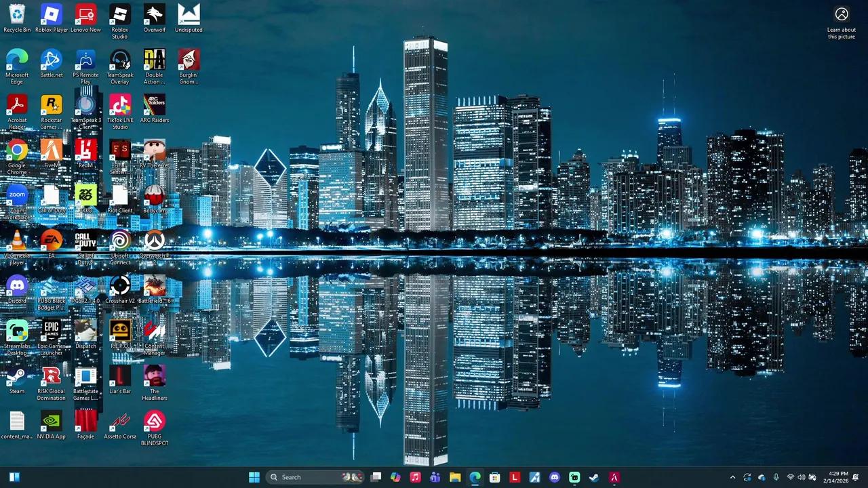Click the Discord desktop shortcut
The height and width of the screenshot is (488, 868).
pos(17,290)
